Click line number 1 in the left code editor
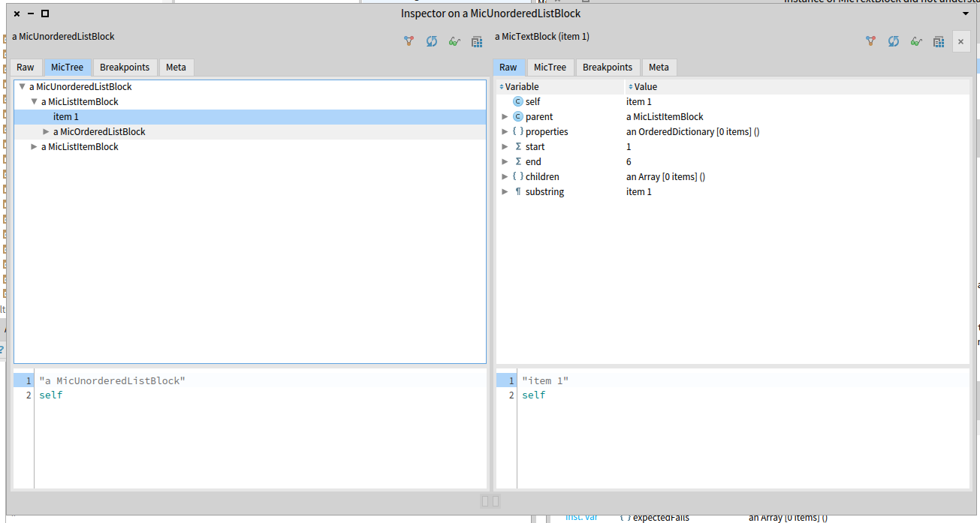Viewport: 980px width, 523px height. (x=29, y=380)
